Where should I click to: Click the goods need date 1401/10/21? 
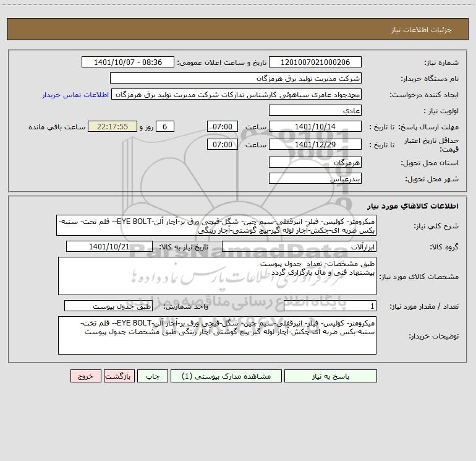(x=109, y=246)
